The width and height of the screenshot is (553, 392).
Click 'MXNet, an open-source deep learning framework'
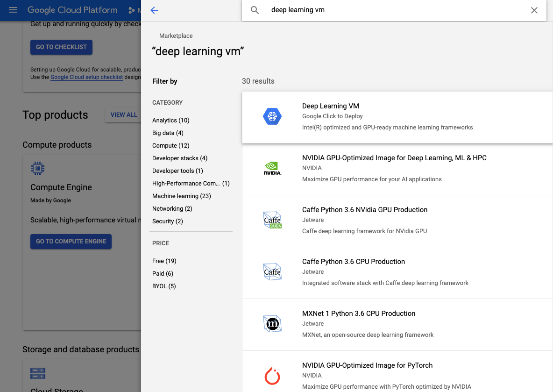pyautogui.click(x=368, y=335)
